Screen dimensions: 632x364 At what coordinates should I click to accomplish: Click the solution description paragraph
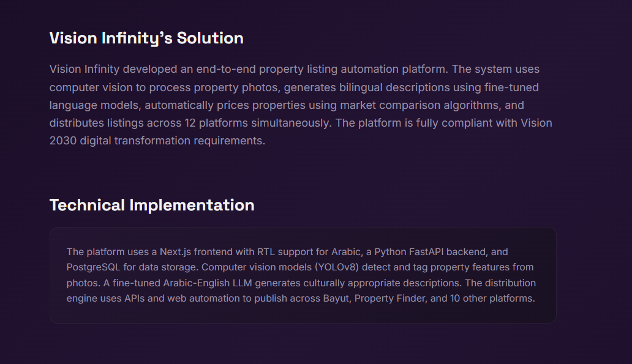tap(301, 105)
